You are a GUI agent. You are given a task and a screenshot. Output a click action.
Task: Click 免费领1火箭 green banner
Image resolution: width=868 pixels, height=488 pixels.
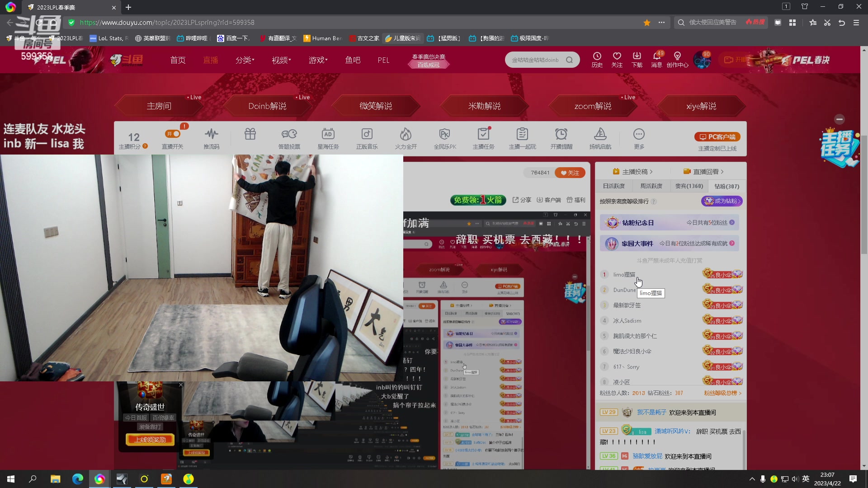(478, 200)
